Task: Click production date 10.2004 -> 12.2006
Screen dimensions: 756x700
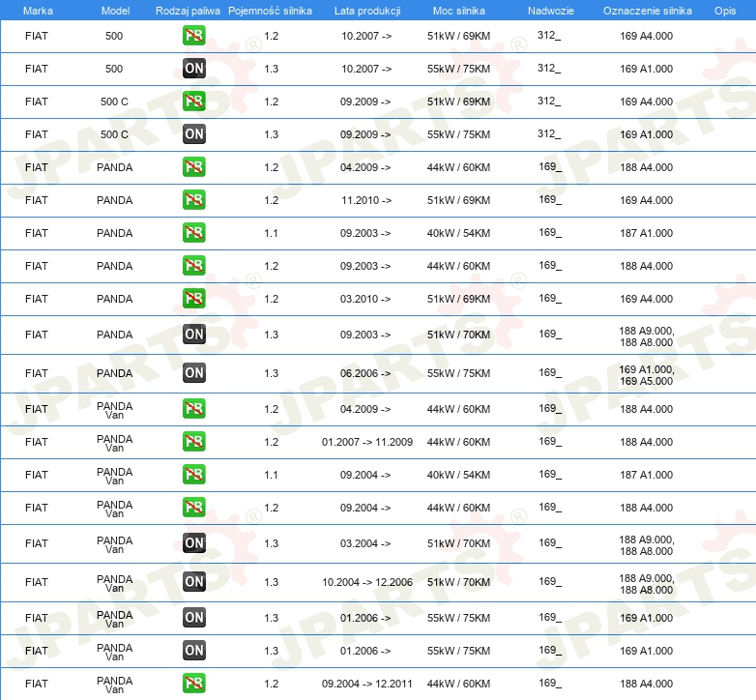Action: [x=367, y=582]
